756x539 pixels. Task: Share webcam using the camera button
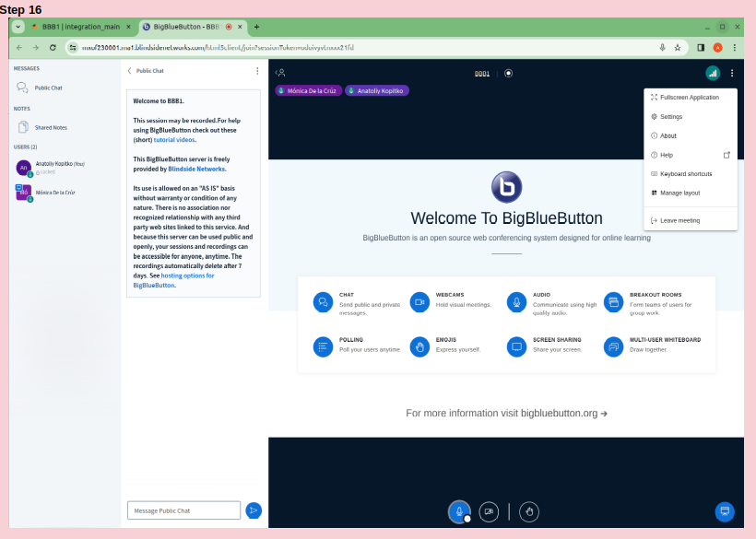489,511
